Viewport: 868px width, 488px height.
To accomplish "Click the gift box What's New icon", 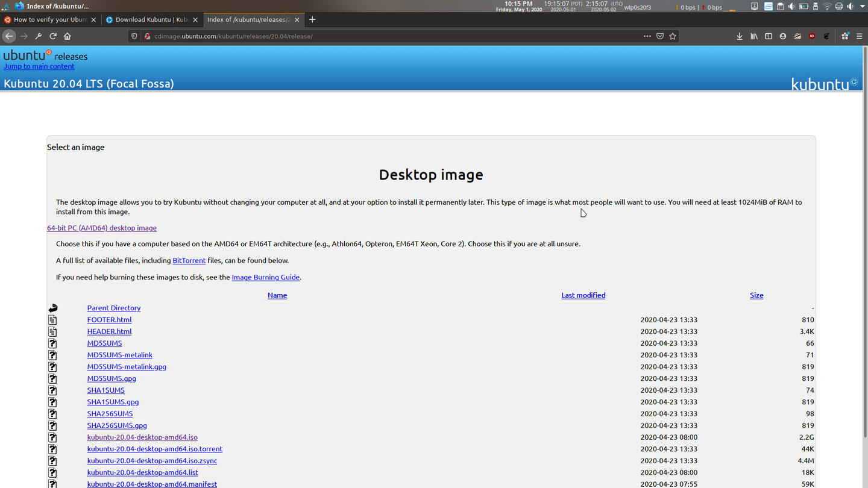I will [x=845, y=36].
